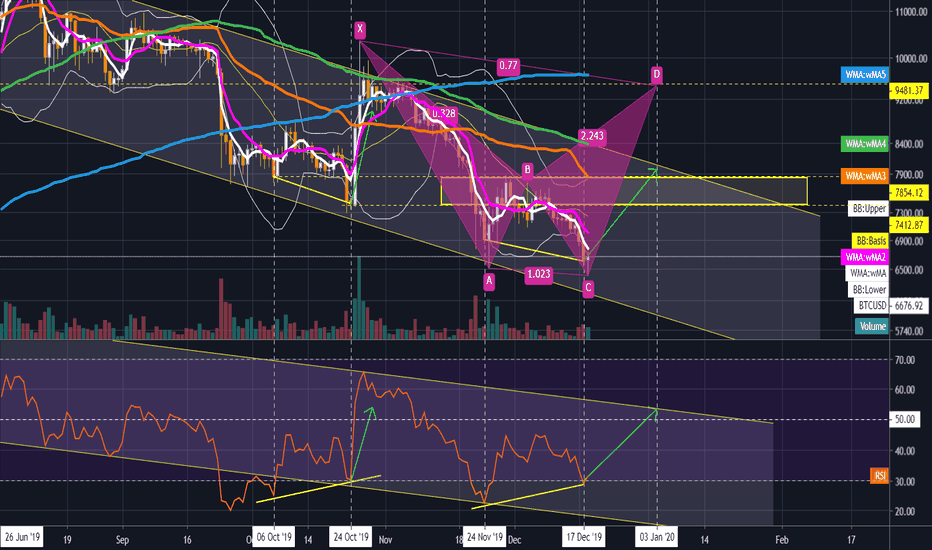Image resolution: width=932 pixels, height=550 pixels.
Task: Click the BB:Upper indicator label
Action: [869, 209]
